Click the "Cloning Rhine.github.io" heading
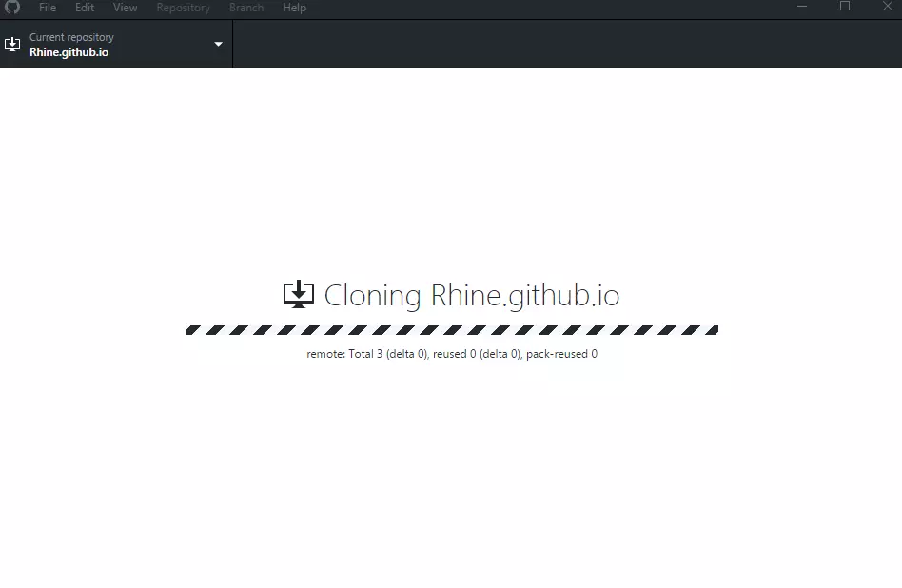Viewport: 902px width, 588px height. (472, 295)
